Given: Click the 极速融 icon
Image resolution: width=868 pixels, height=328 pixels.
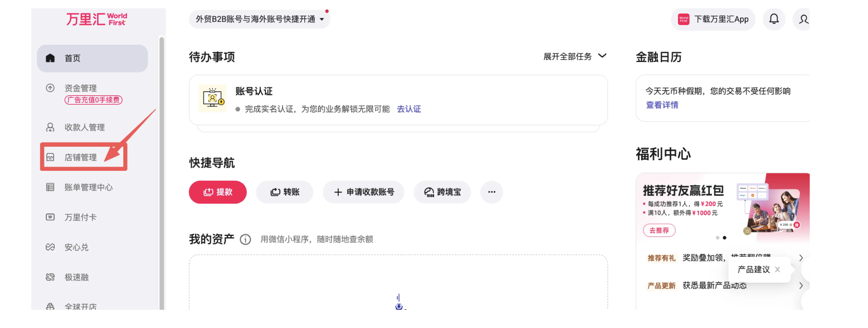Looking at the screenshot, I should tap(50, 277).
